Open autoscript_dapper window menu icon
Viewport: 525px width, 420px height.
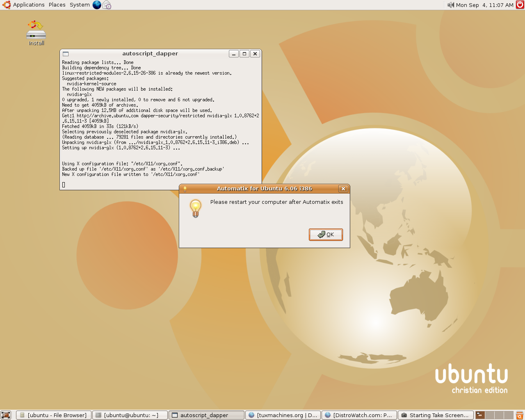tap(66, 54)
